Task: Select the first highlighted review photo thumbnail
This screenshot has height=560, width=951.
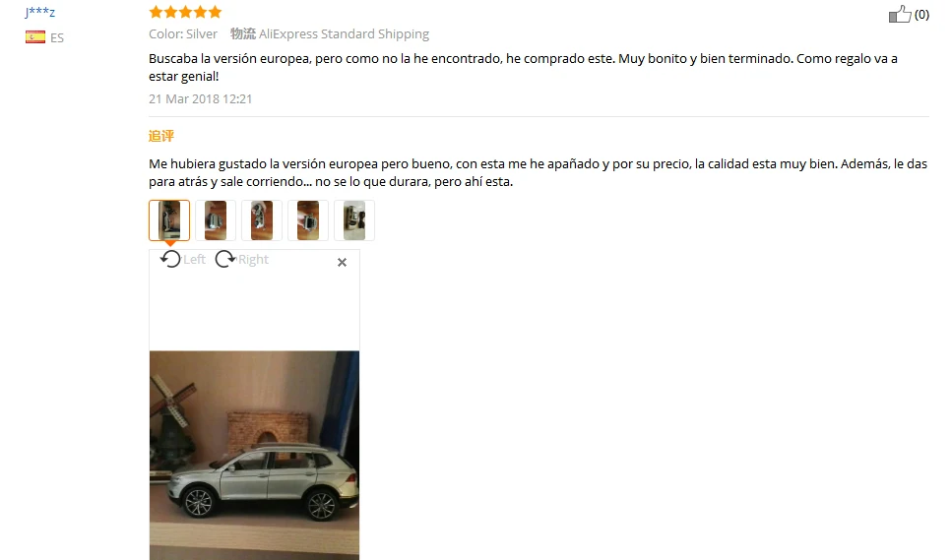Action: [169, 220]
